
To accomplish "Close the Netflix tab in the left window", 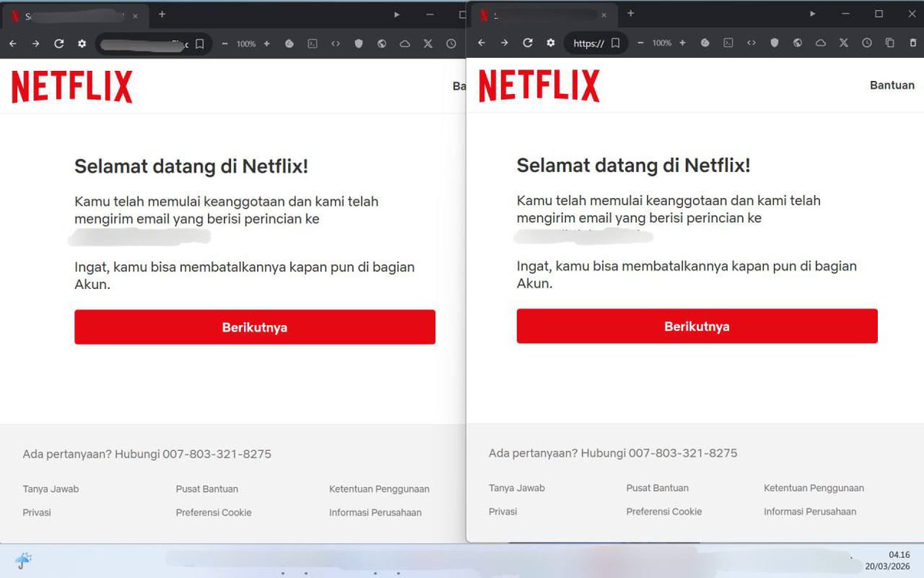I will pyautogui.click(x=135, y=15).
